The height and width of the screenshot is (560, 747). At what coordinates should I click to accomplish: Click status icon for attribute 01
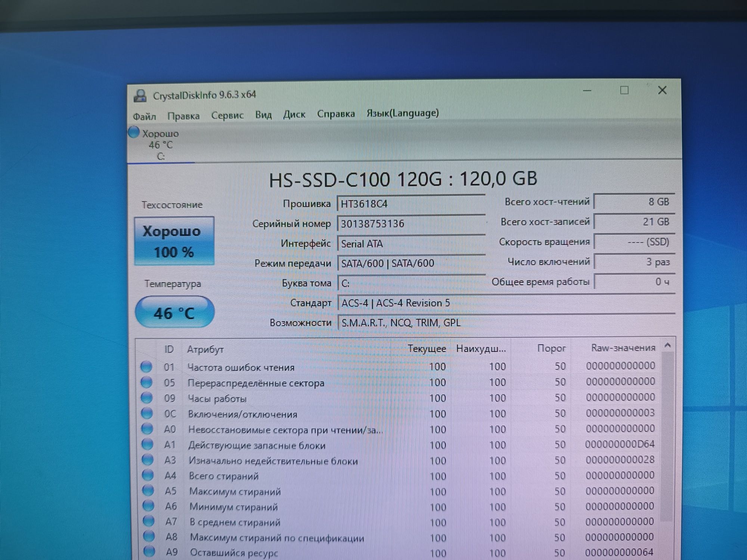pyautogui.click(x=146, y=367)
